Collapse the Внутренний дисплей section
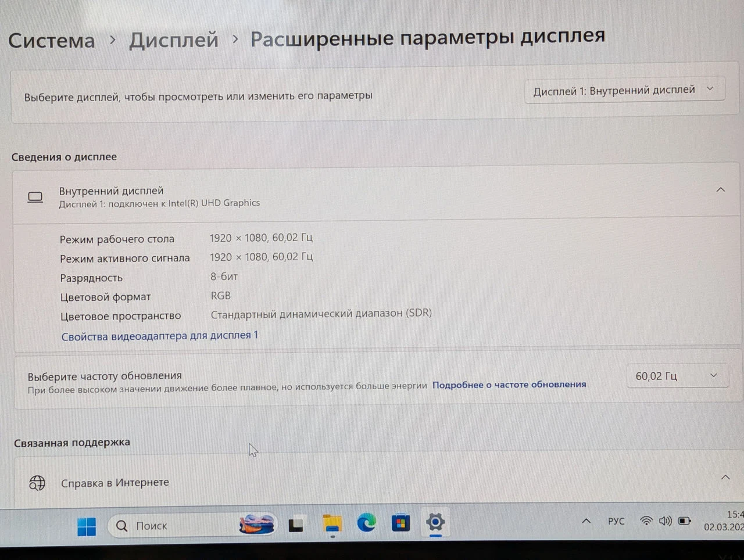 click(x=721, y=189)
